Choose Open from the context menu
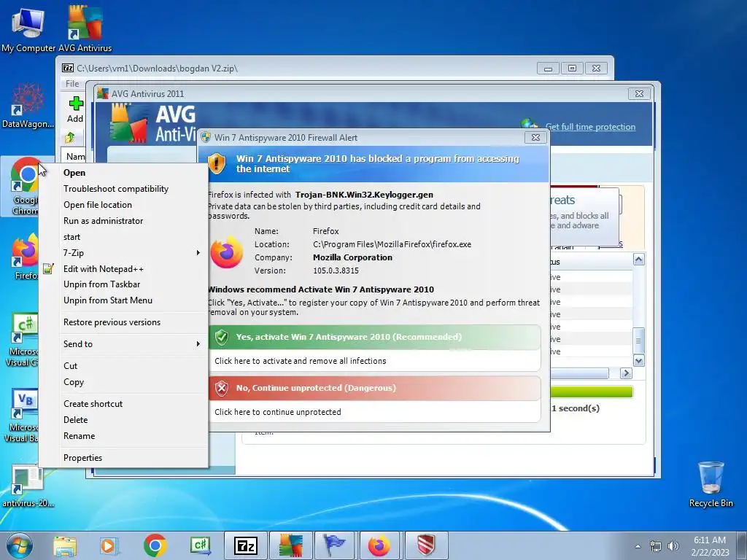This screenshot has width=747, height=560. point(123,173)
